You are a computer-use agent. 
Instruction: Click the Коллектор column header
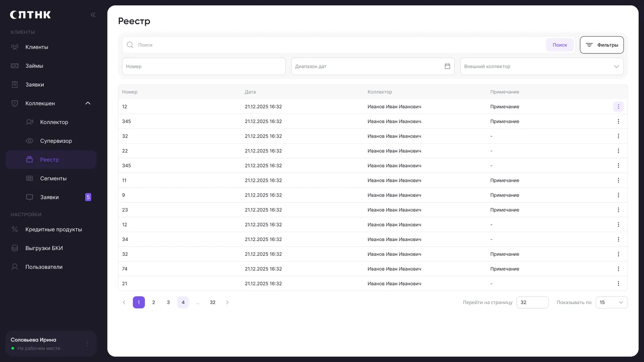(x=380, y=92)
